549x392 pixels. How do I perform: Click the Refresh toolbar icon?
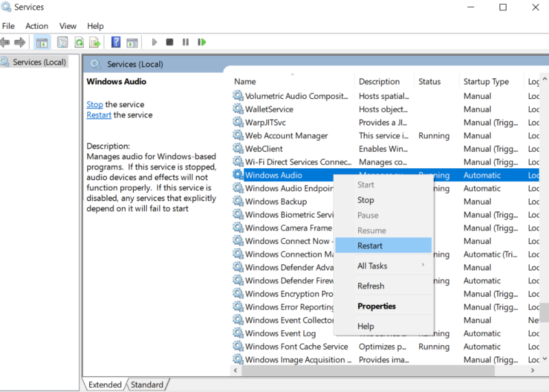click(x=79, y=43)
